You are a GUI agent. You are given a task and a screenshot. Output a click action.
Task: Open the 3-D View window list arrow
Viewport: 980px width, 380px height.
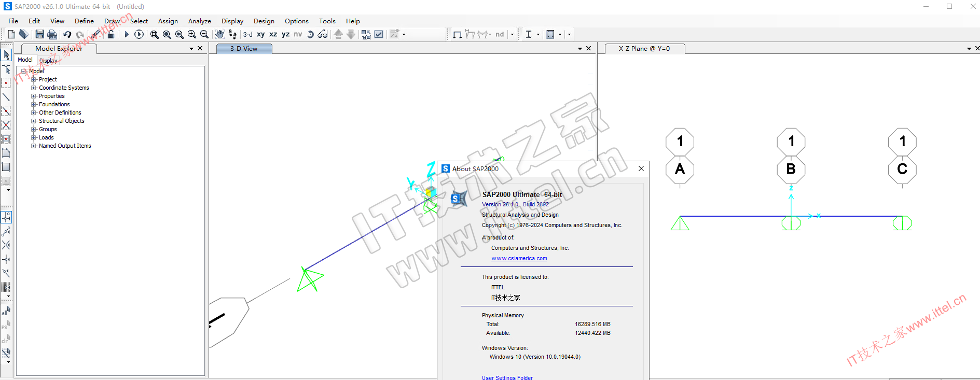click(x=580, y=48)
